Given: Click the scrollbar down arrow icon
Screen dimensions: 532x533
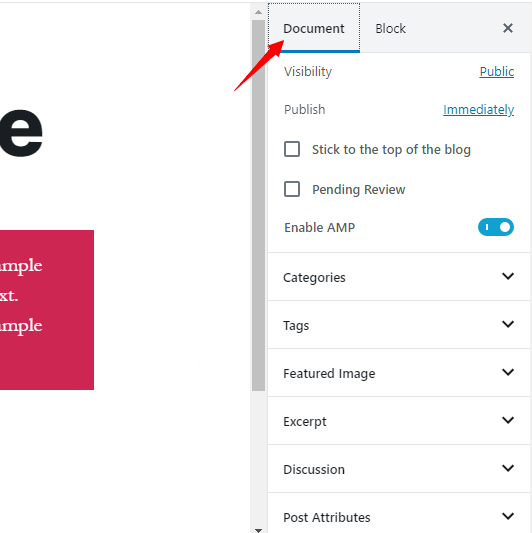Looking at the screenshot, I should tap(258, 530).
